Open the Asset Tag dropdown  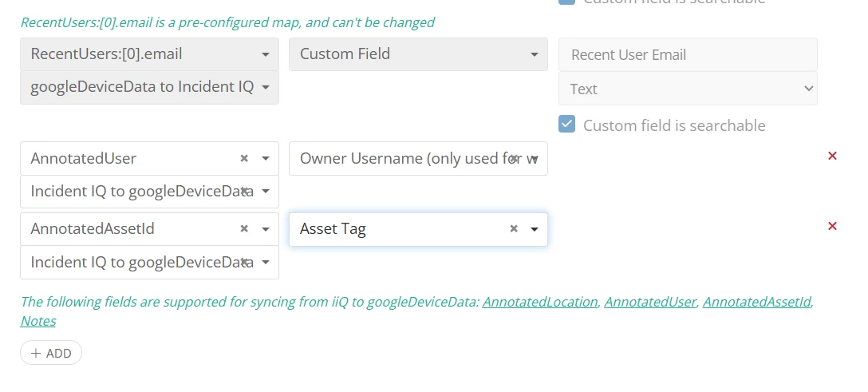click(x=535, y=229)
